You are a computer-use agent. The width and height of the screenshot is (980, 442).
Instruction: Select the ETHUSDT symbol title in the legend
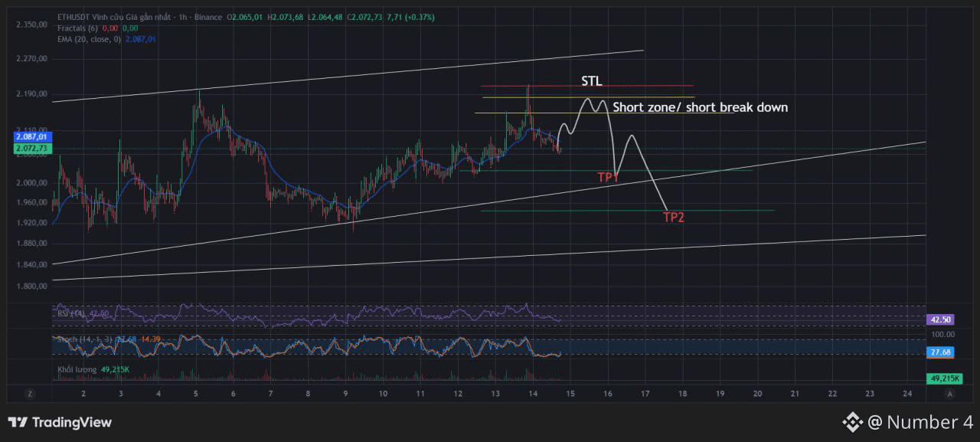click(139, 17)
